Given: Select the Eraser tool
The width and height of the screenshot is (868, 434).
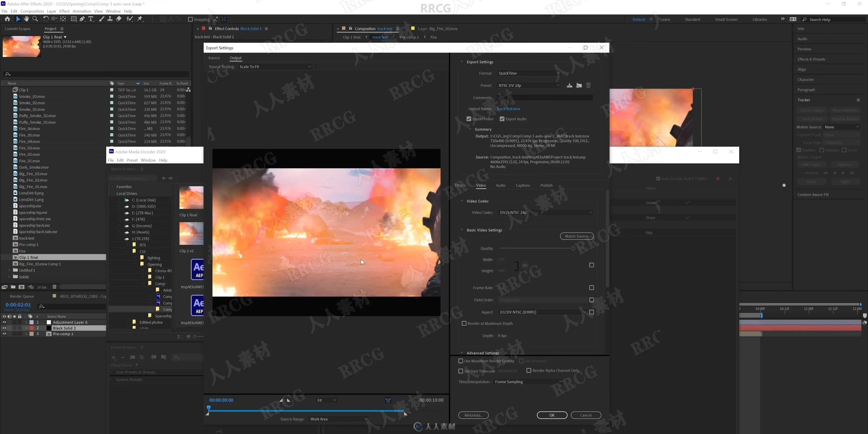Looking at the screenshot, I should (119, 19).
